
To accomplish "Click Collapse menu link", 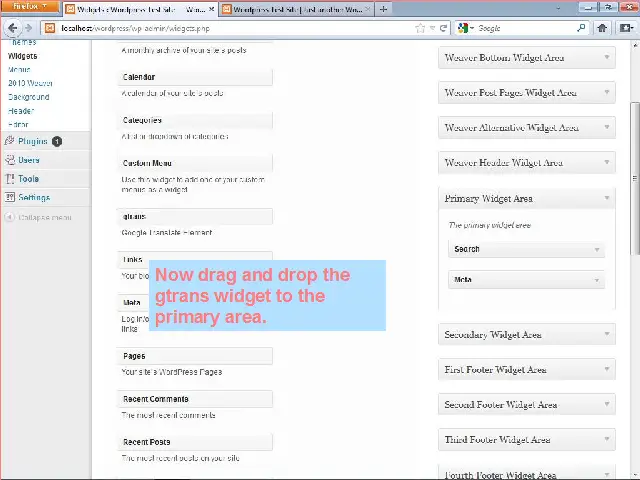I will pyautogui.click(x=45, y=218).
